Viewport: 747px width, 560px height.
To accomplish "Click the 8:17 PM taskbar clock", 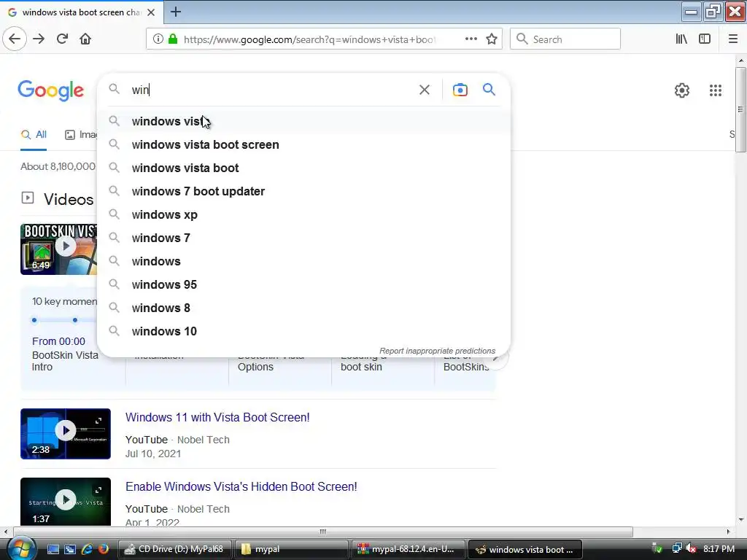I will [719, 549].
